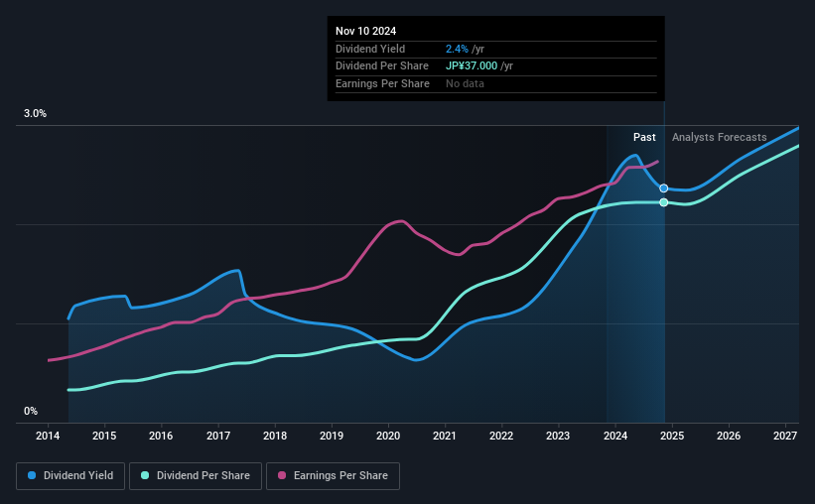The height and width of the screenshot is (504, 815).
Task: Click the 2017 label on the time axis
Action: pos(217,436)
